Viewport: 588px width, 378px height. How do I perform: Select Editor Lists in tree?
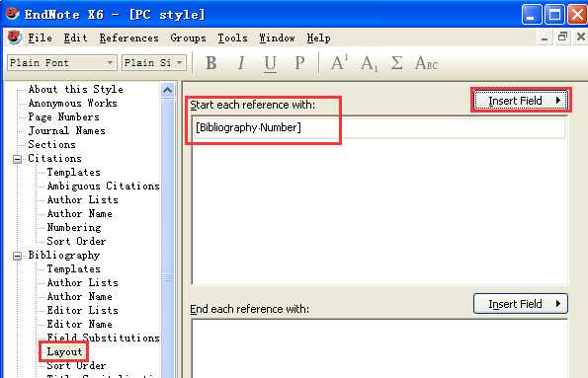click(x=82, y=311)
